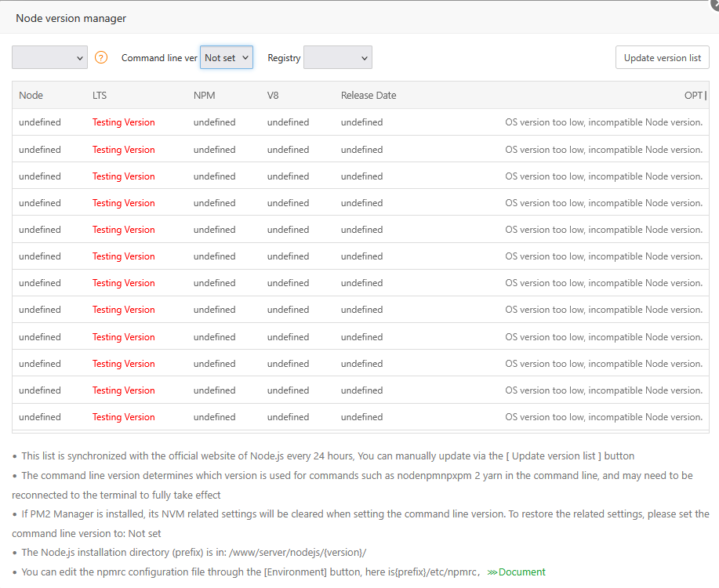Click the Command line ver label

159,58
